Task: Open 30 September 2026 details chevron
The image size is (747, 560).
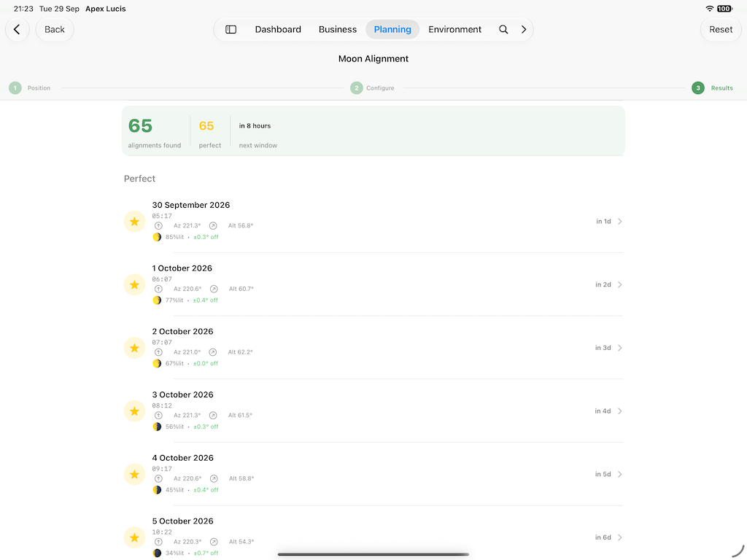Action: click(620, 222)
